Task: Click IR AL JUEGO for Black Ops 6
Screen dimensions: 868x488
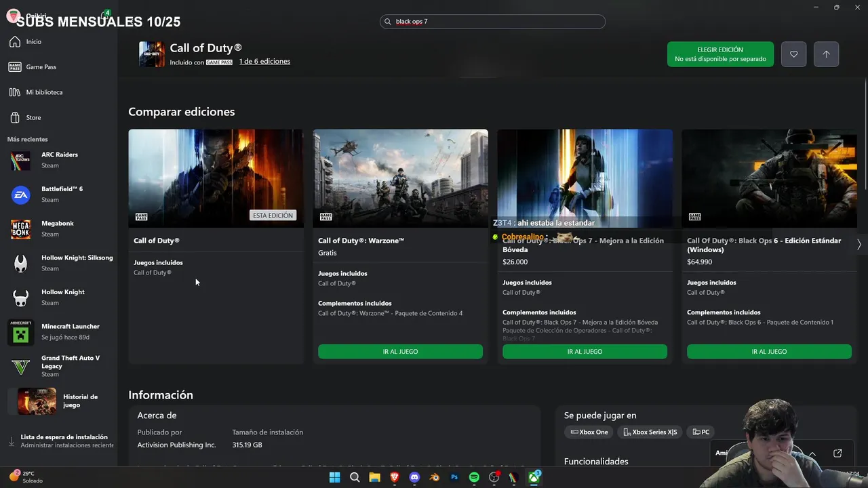Action: pos(769,352)
